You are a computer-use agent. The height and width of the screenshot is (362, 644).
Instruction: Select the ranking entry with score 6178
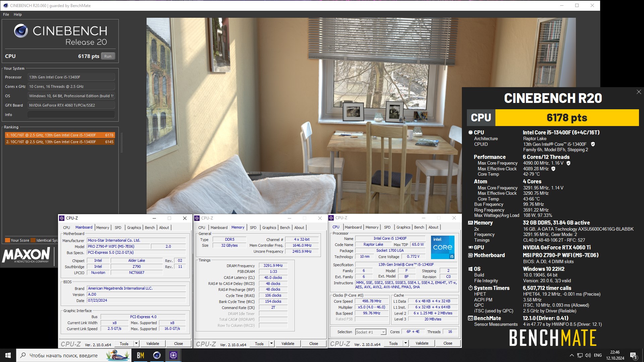point(60,135)
